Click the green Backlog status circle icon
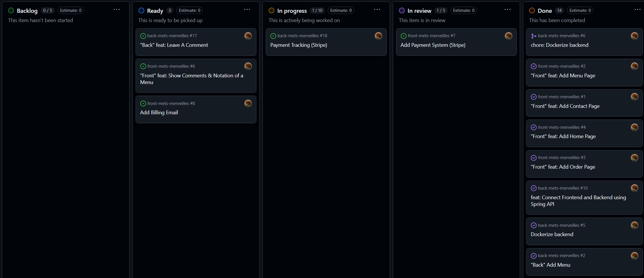The width and height of the screenshot is (644, 278). [x=11, y=10]
